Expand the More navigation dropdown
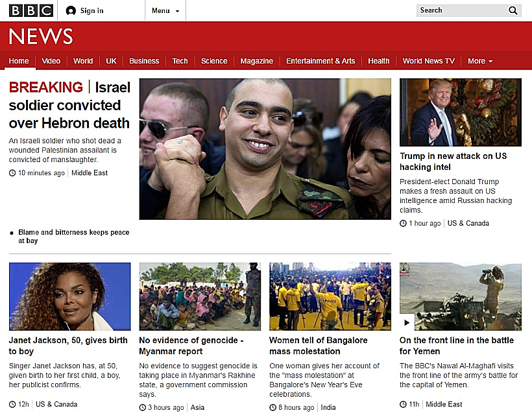The width and height of the screenshot is (532, 413). pyautogui.click(x=479, y=61)
